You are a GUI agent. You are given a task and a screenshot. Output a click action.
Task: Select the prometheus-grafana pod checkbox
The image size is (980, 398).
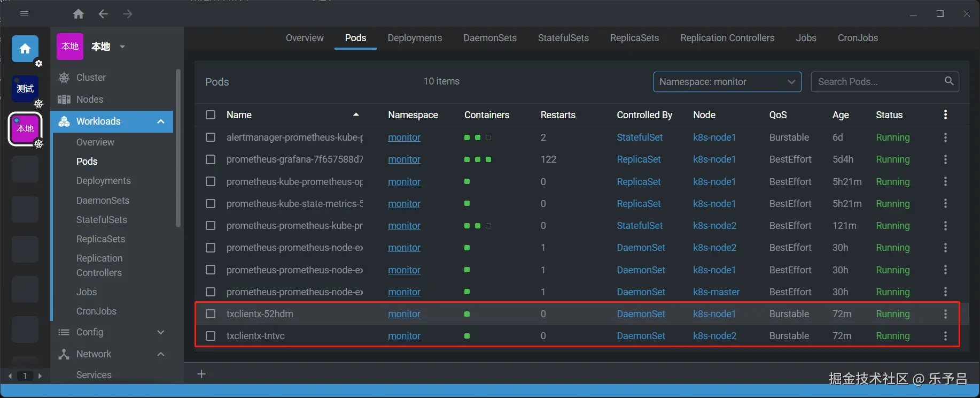pos(211,159)
